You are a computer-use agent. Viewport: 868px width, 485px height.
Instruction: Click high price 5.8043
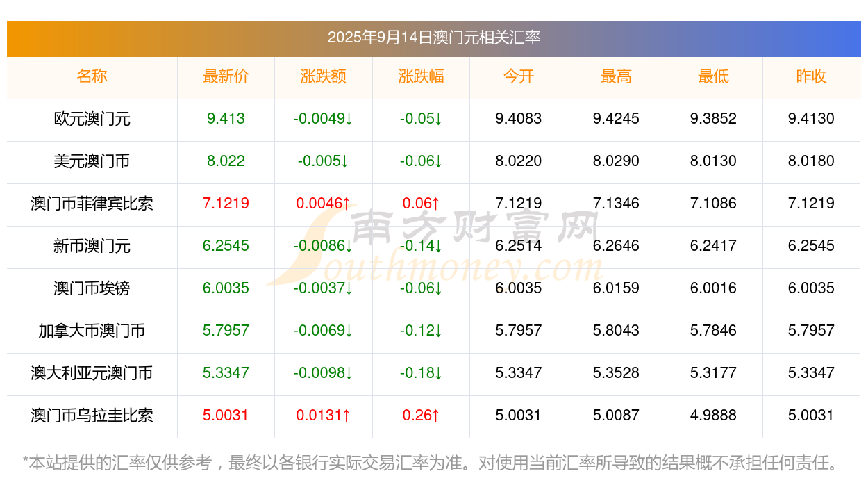pyautogui.click(x=616, y=331)
